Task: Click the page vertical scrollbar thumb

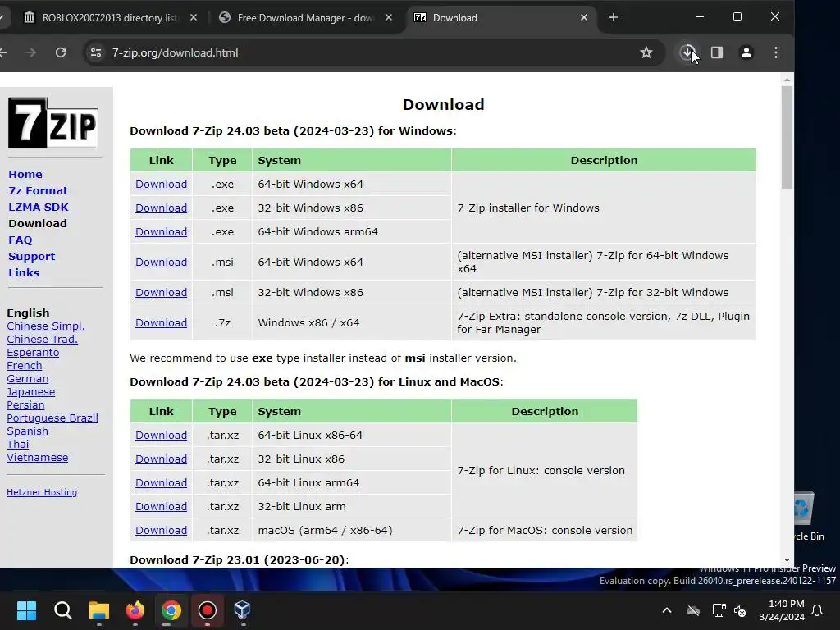Action: [x=787, y=137]
